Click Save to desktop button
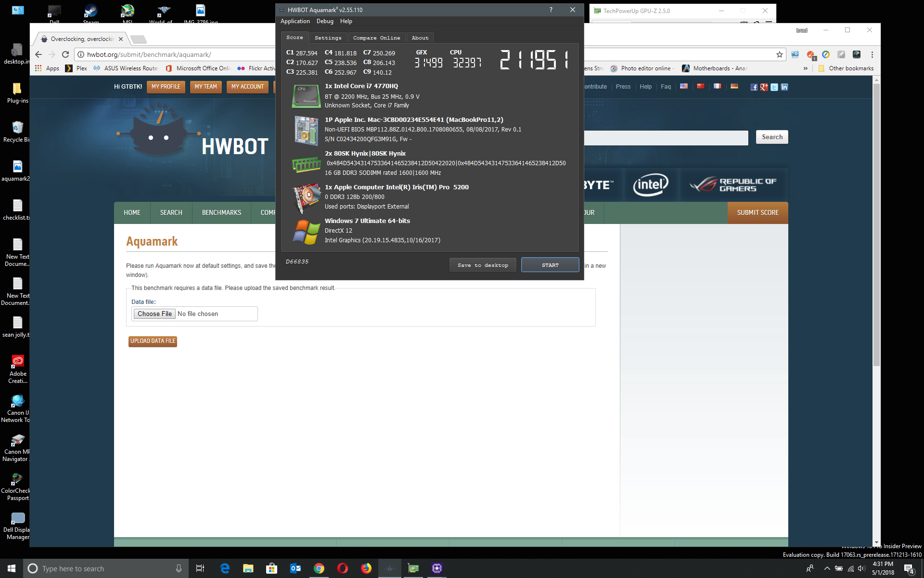Image resolution: width=924 pixels, height=578 pixels. [x=483, y=265]
